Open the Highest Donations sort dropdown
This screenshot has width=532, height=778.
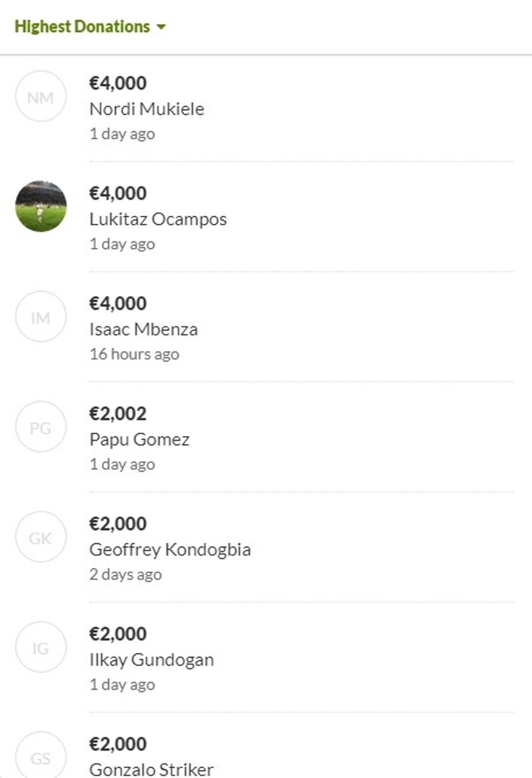pos(83,27)
